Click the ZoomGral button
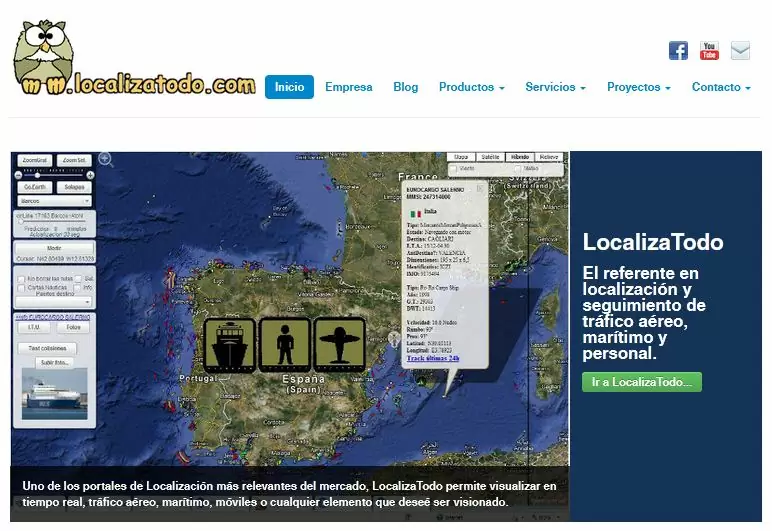 (34, 160)
